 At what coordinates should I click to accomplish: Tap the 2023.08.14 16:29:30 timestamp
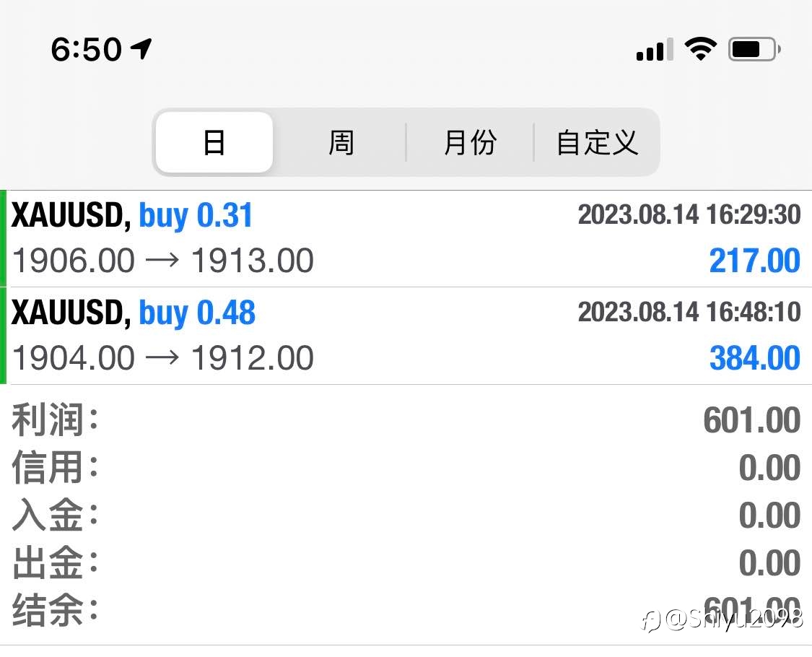coord(689,214)
